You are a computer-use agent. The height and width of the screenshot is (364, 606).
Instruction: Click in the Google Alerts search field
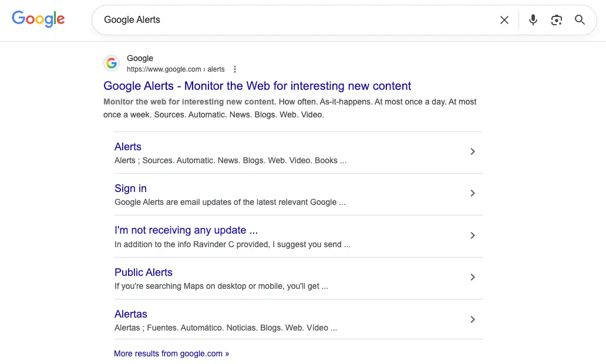(294, 20)
